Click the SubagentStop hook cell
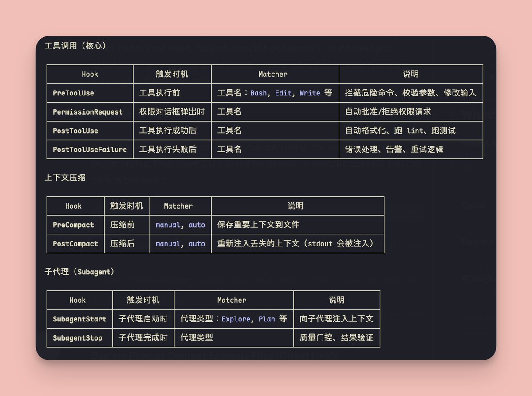Screen dimensions: 532x396 tap(79, 338)
